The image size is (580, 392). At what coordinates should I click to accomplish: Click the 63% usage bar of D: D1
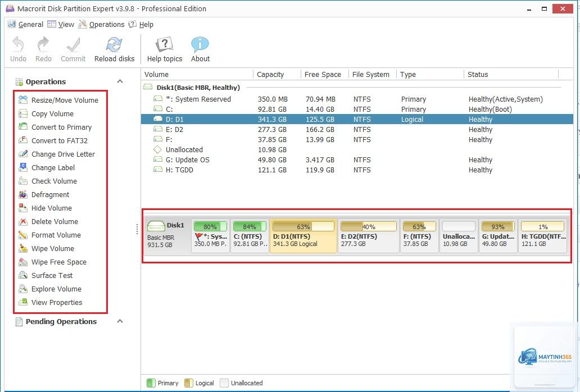(303, 226)
